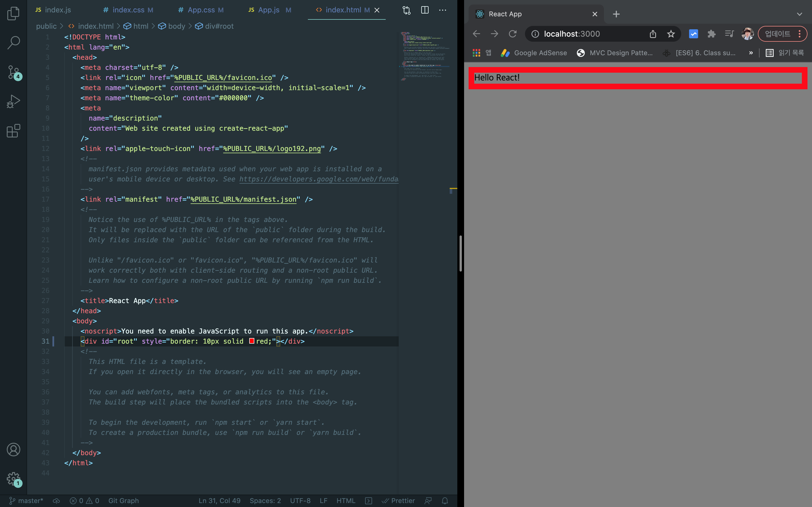Open Source Control view with 4 changes

point(14,72)
